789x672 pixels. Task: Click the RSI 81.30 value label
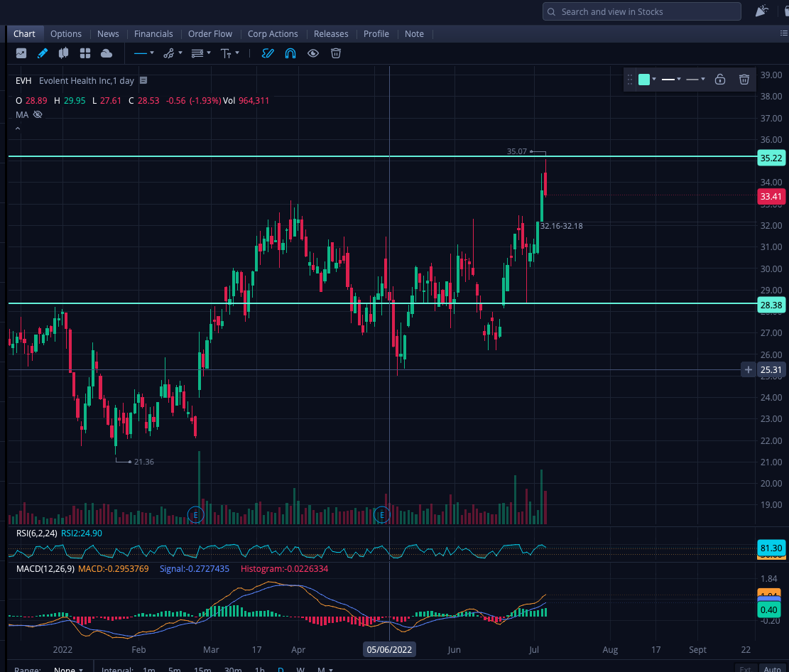(x=771, y=548)
